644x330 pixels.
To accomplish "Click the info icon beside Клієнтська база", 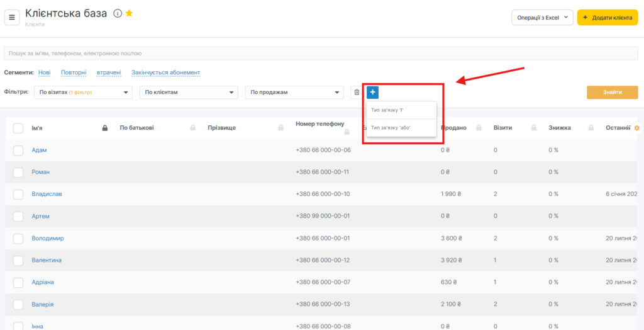I will coord(118,13).
